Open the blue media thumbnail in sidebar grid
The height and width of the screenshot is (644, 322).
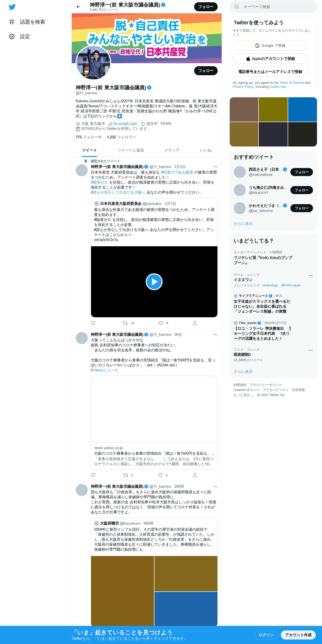(x=302, y=109)
